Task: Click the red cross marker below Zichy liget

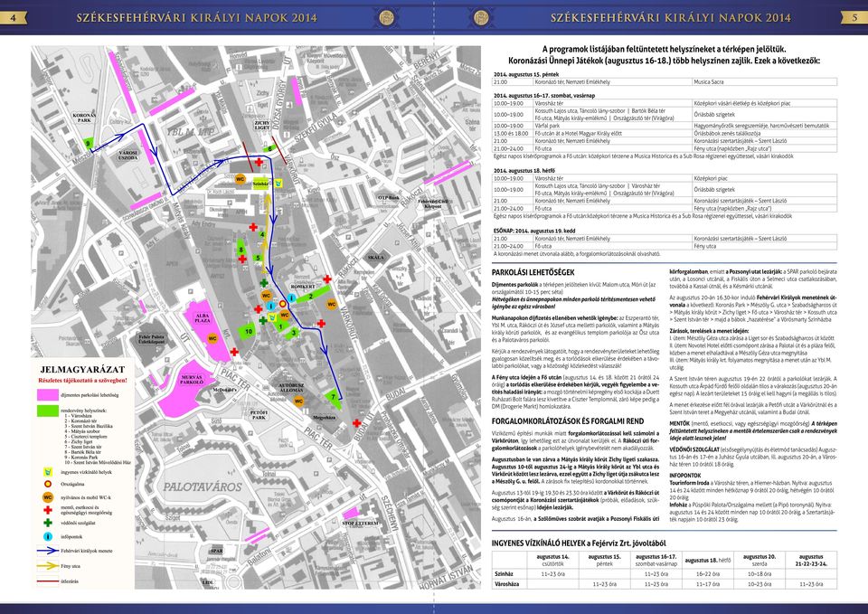Action: (x=259, y=162)
